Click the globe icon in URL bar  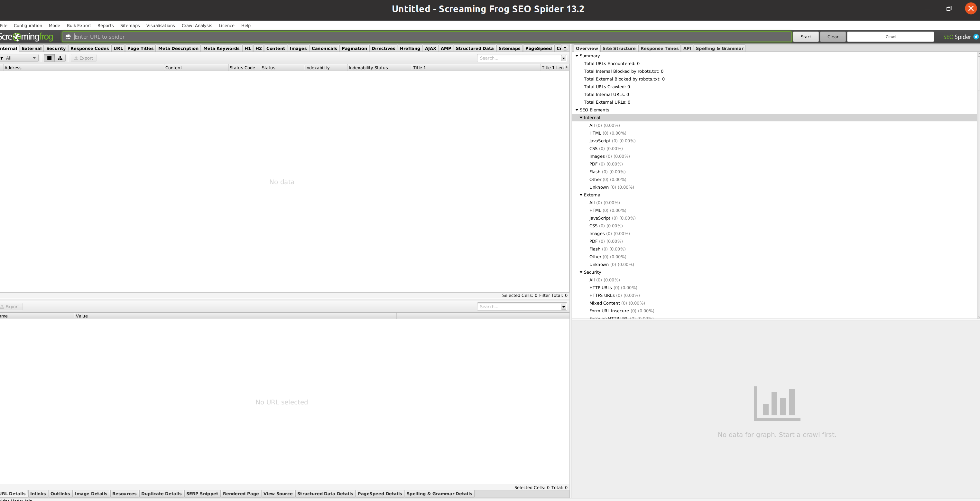pos(68,37)
